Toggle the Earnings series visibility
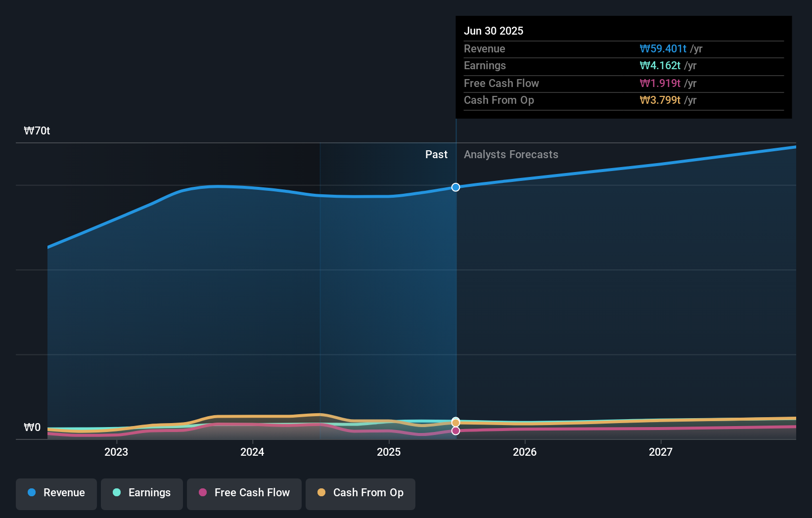 [142, 493]
